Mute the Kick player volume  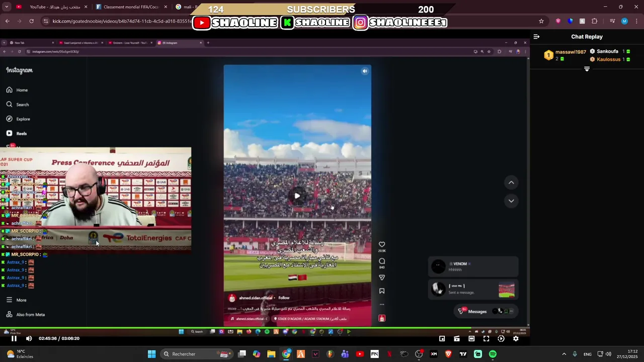tap(29, 338)
